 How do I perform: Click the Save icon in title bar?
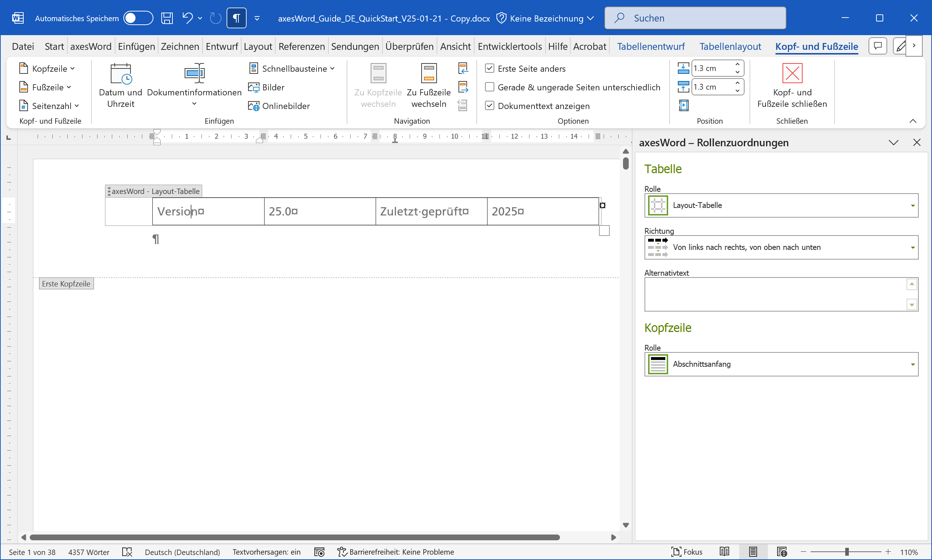[x=167, y=18]
